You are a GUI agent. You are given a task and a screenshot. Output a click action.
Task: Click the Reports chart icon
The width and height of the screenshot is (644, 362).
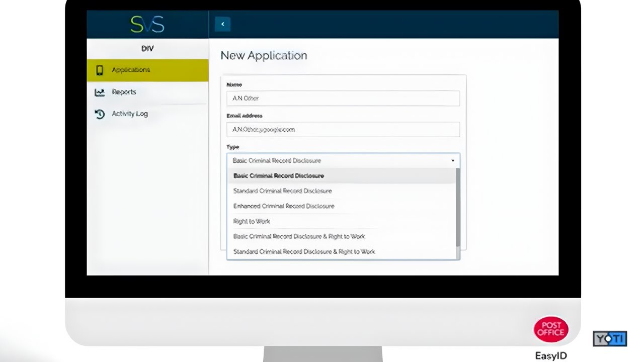100,93
